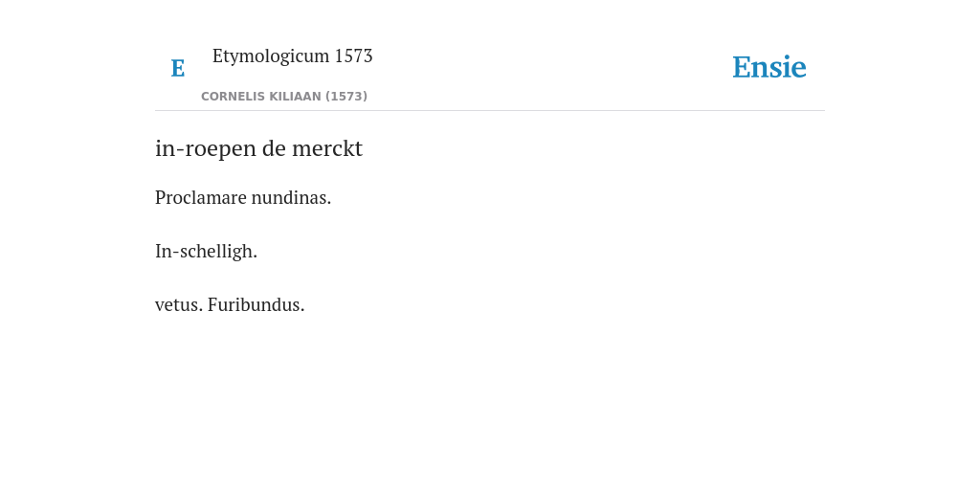Open the Cornelis Kiliaan (1573) author link
The image size is (980, 490).
[284, 97]
